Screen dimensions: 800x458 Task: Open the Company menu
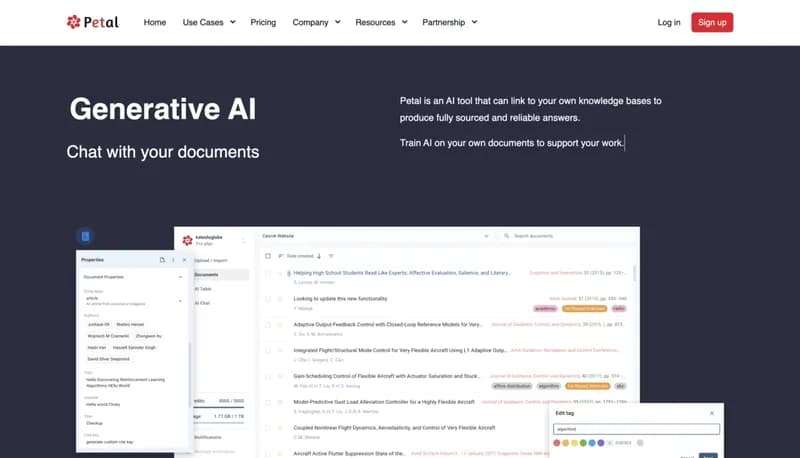point(310,22)
